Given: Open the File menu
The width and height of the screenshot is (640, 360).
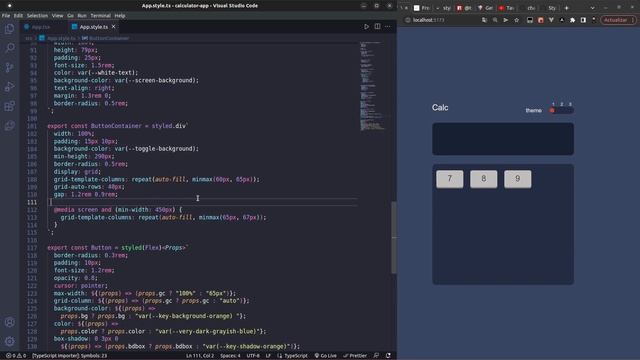Looking at the screenshot, I should [6, 16].
